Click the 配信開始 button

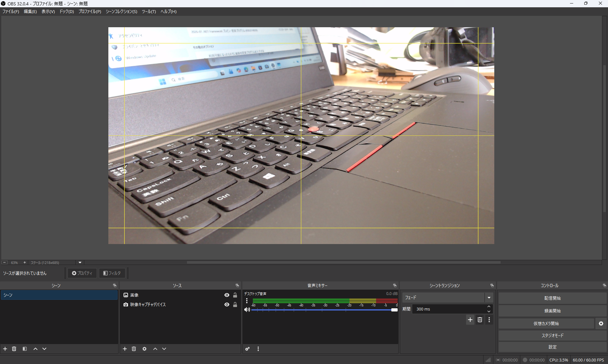(552, 298)
